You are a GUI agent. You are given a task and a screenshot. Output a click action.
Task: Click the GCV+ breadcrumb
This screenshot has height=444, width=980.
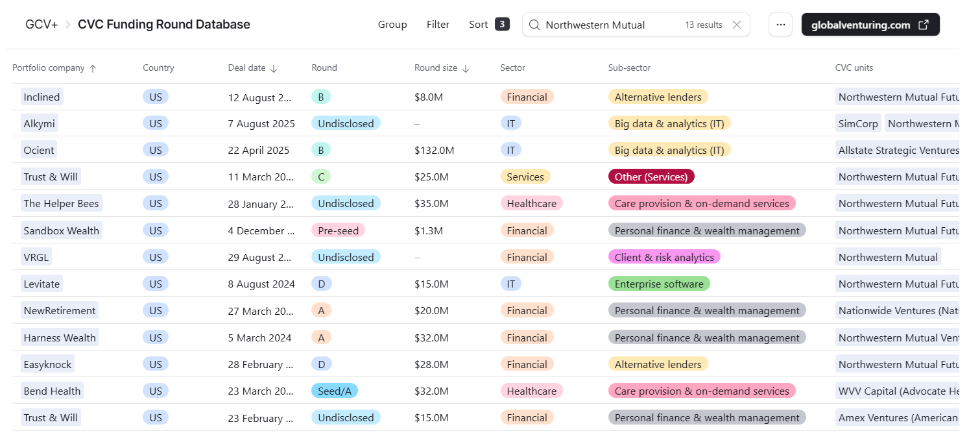point(42,25)
